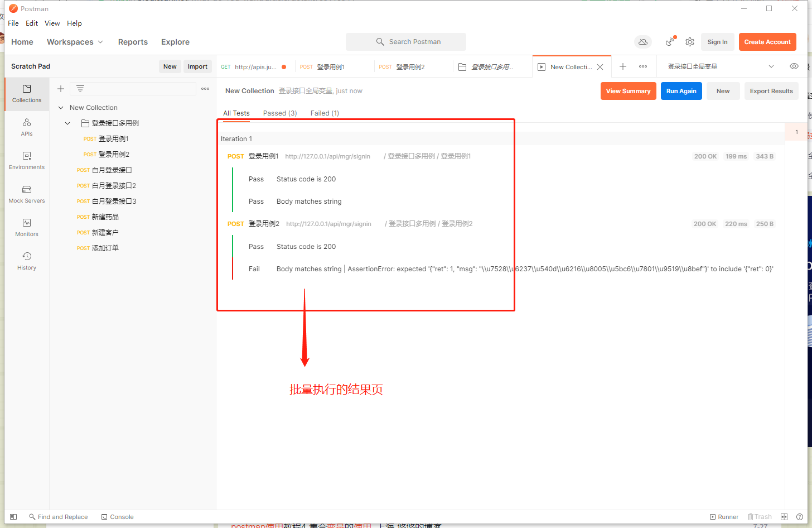Toggle the sidebar icon in status bar
The image size is (812, 528).
coord(13,517)
